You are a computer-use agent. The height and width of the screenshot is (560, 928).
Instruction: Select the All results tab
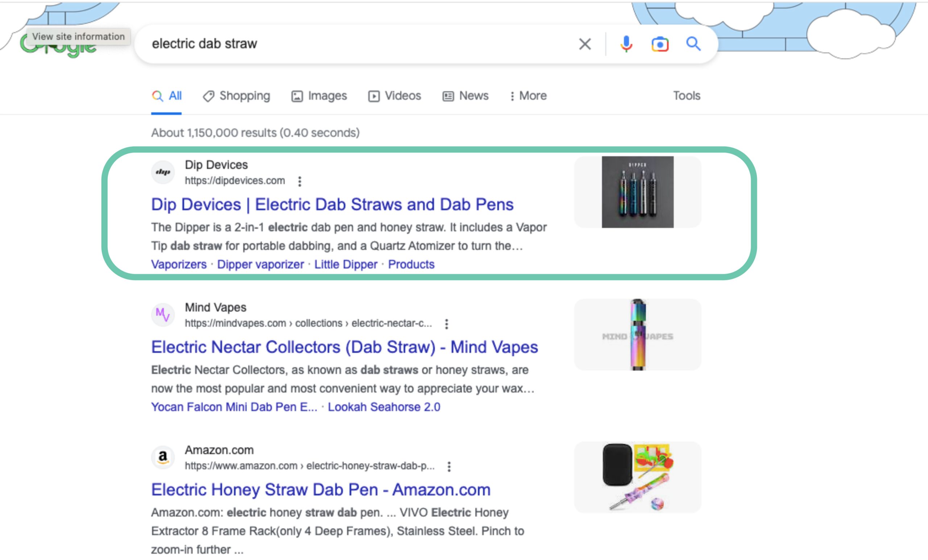pos(166,96)
